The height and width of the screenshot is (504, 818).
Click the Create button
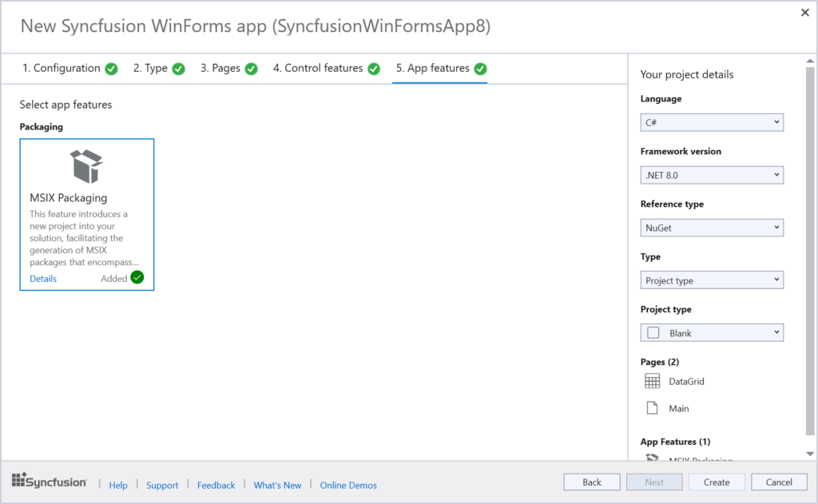[x=716, y=482]
